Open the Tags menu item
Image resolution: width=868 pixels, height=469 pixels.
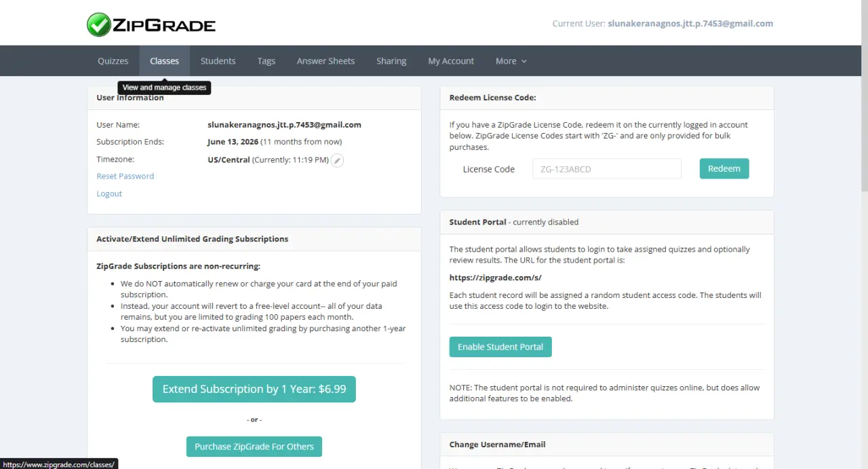coord(266,61)
